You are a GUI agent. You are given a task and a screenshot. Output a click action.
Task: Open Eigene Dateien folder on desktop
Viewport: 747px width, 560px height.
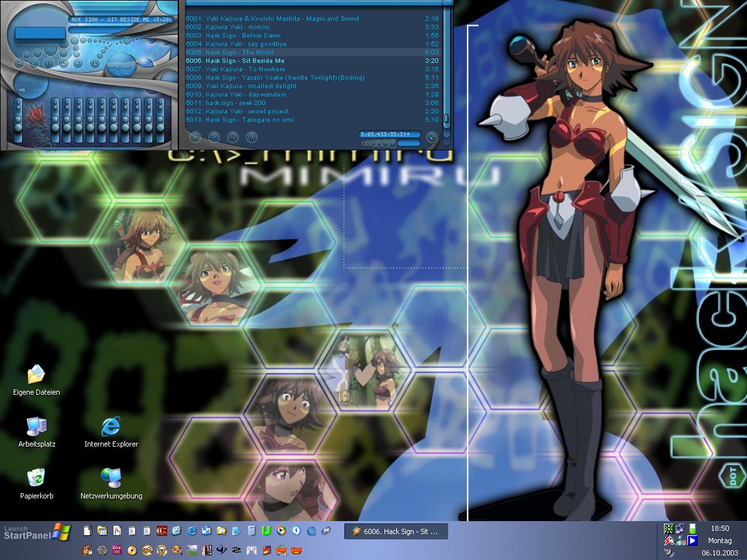(x=36, y=374)
